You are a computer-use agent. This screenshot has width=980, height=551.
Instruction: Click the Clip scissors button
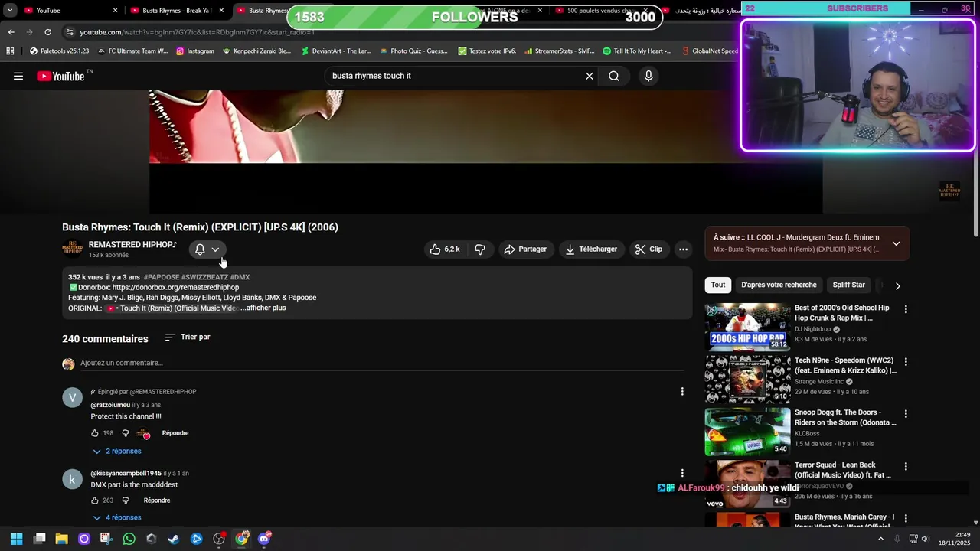648,249
